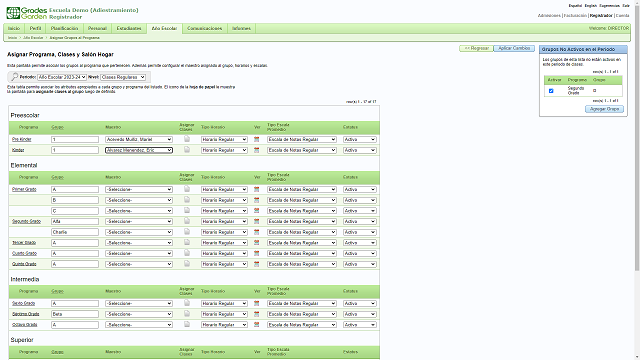Open Tipo Horario dropdown for Sexto Grado
The image size is (640, 360).
point(224,303)
